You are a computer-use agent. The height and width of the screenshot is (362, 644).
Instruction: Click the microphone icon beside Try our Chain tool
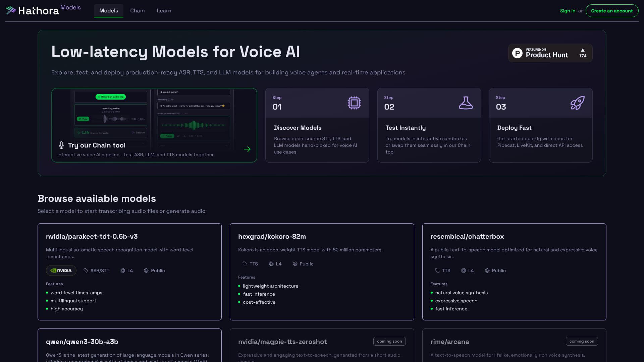pyautogui.click(x=61, y=145)
